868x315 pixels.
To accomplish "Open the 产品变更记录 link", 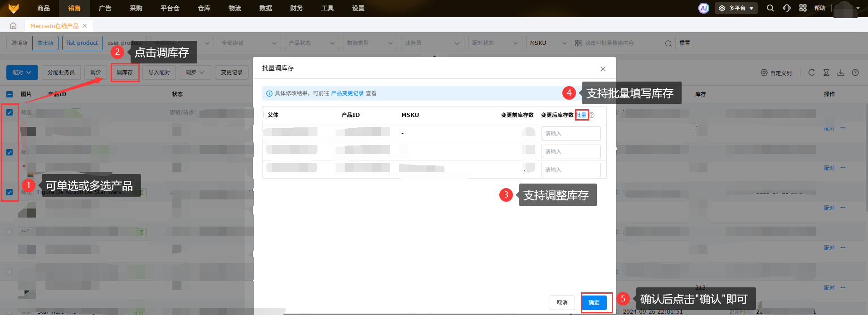I will pos(347,93).
